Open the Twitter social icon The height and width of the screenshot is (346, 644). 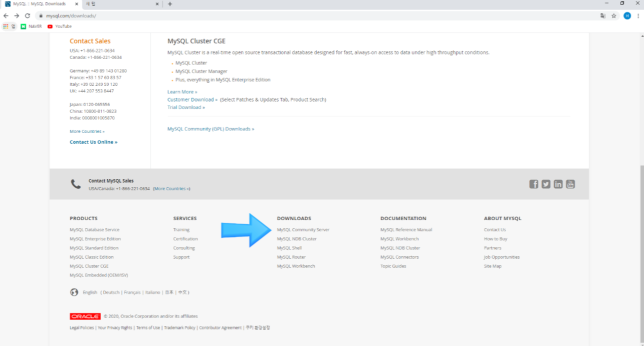click(x=546, y=184)
